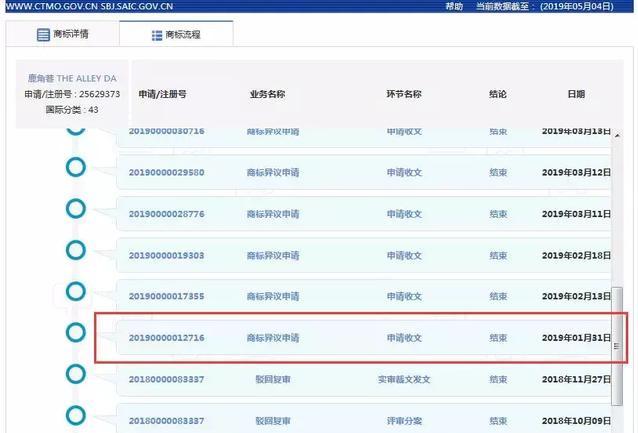Click the vertical scrollbar thumb

click(617, 346)
